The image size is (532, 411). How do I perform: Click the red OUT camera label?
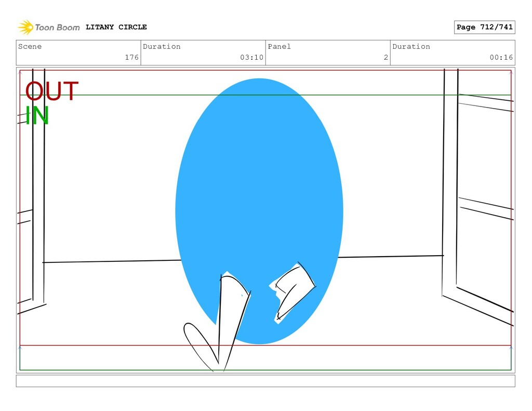click(52, 91)
